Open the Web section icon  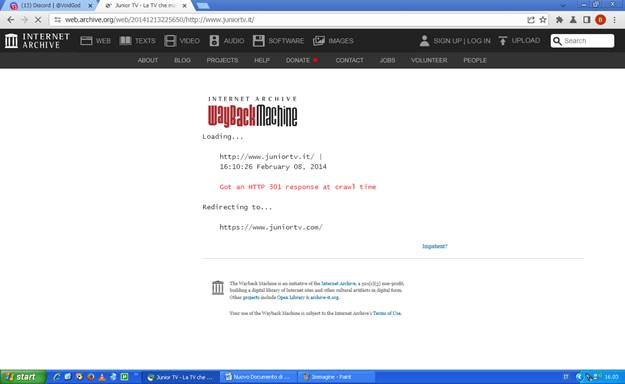pos(86,41)
